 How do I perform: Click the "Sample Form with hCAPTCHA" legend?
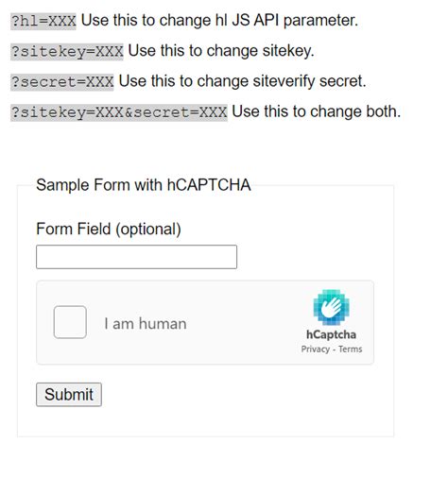tap(144, 185)
